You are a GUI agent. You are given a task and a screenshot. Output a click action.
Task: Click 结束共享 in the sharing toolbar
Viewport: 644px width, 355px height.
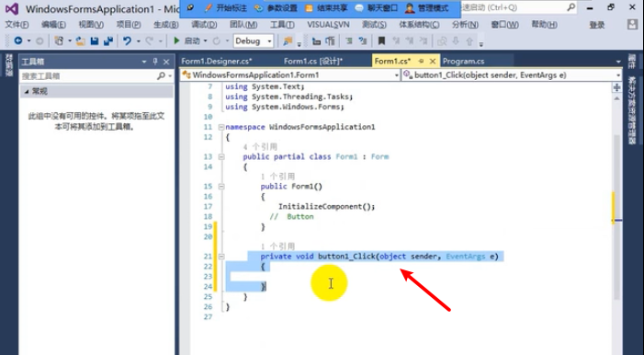(x=326, y=7)
